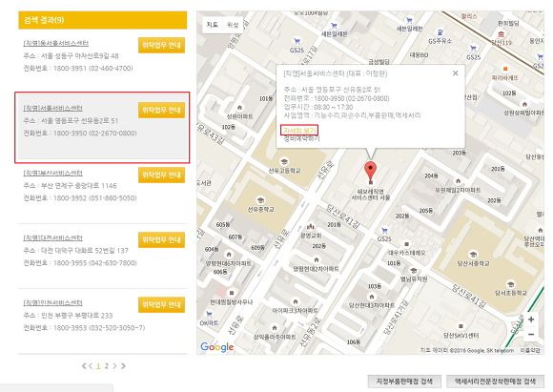Open the [직영]인천서비스센터 link

(x=52, y=302)
